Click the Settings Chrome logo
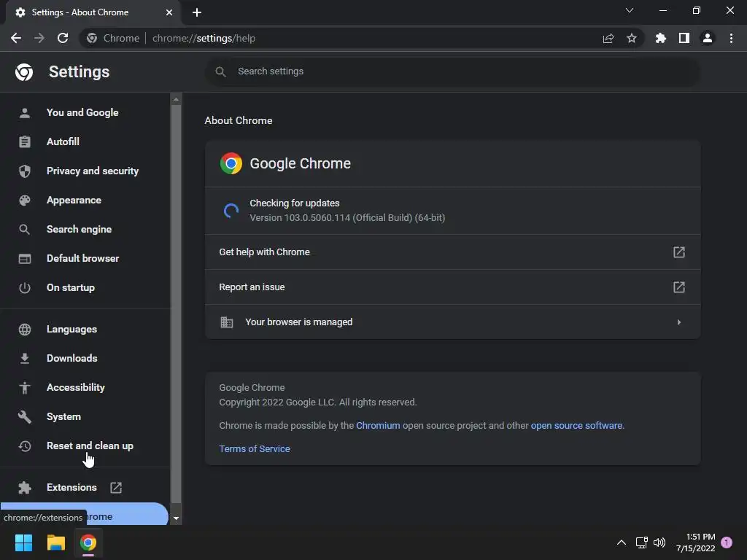The image size is (747, 560). [24, 72]
